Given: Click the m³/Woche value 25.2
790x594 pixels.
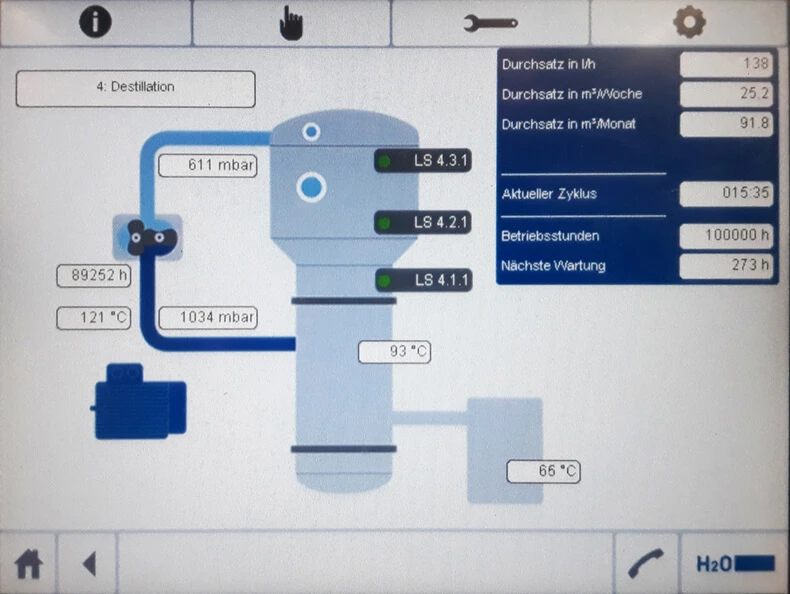Looking at the screenshot, I should [726, 94].
